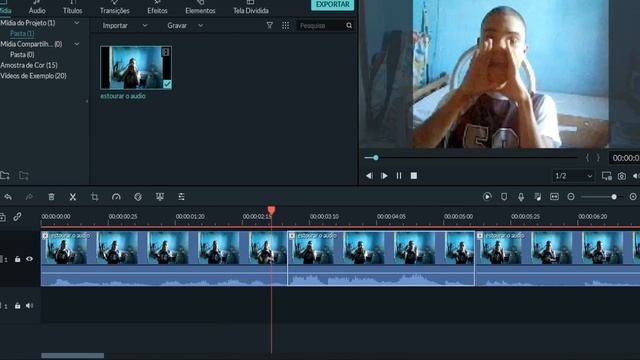Click the red playhead marker
Viewport: 640px width, 360px height.
tap(271, 210)
